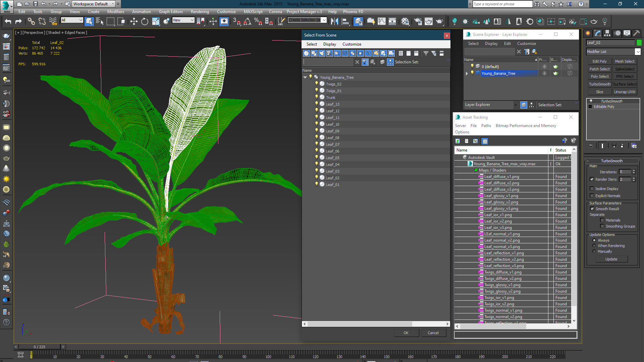Click OK button in Select From Scene
The image size is (644, 362).
[406, 333]
